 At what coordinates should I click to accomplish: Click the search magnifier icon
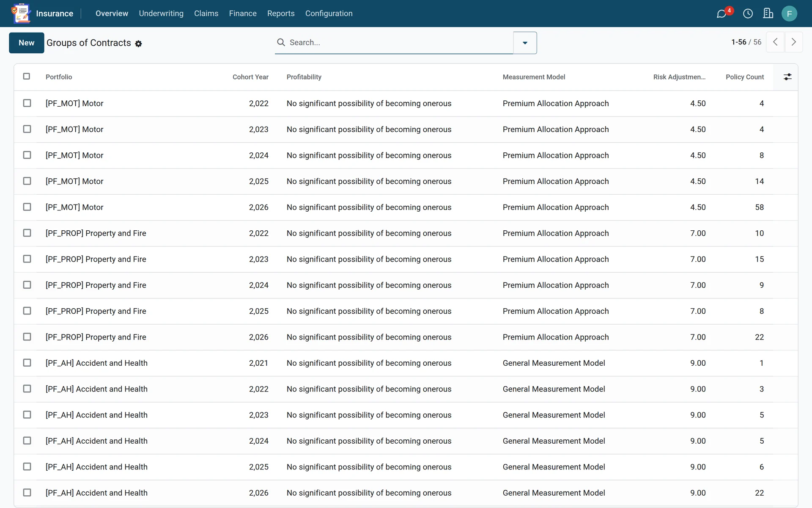[x=281, y=42]
